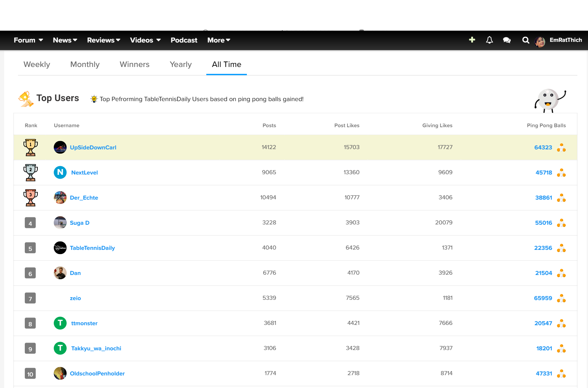Click ping pong balls icon beside 47331
The height and width of the screenshot is (388, 588).
[x=561, y=374]
